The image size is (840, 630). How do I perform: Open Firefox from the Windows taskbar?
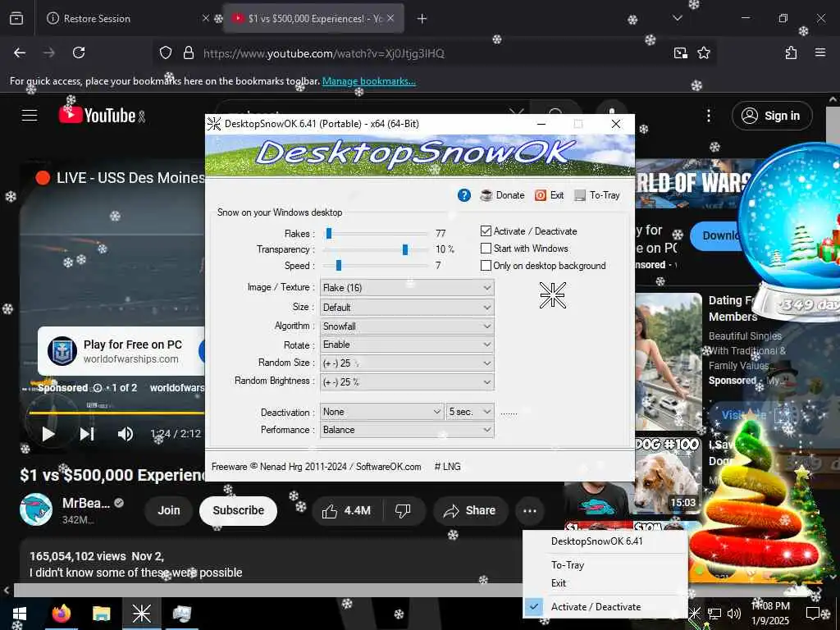(x=61, y=614)
